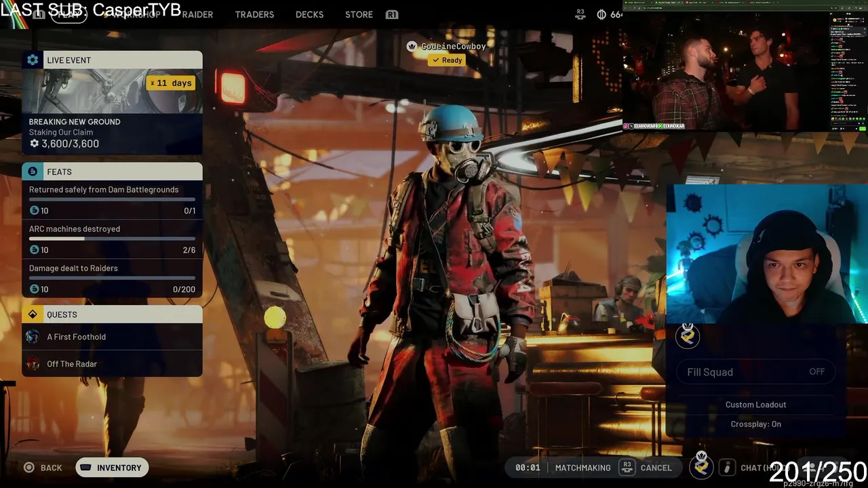Open the A First Foothold quest
This screenshot has height=488, width=868.
click(x=112, y=337)
